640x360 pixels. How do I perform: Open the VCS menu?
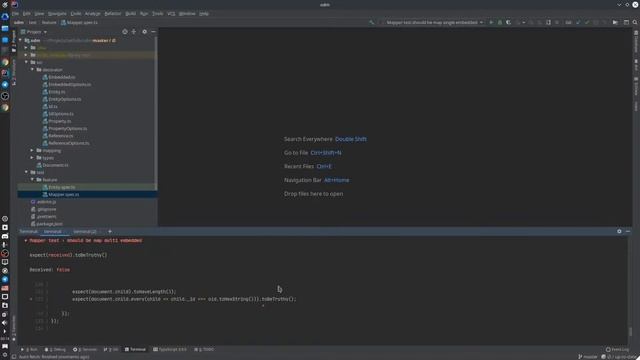(x=171, y=13)
